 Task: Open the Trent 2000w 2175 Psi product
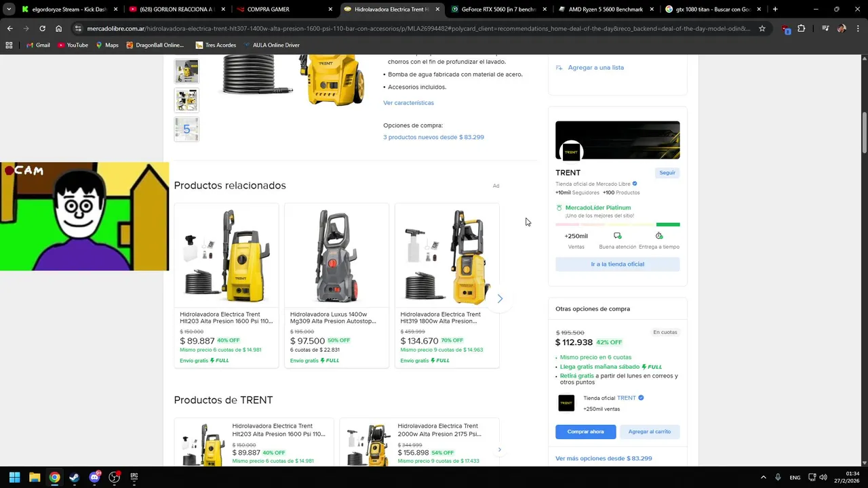pyautogui.click(x=419, y=442)
